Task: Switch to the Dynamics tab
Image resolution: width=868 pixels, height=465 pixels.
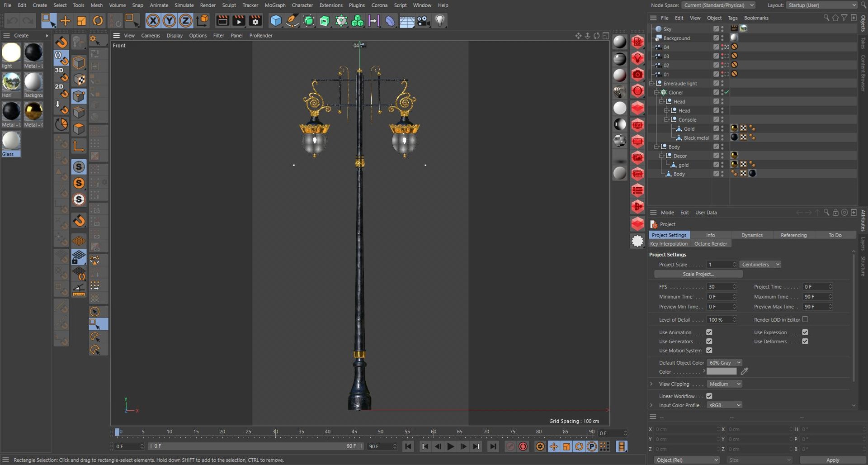Action: (x=752, y=235)
